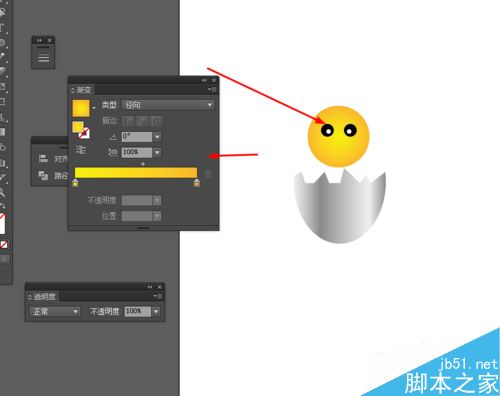Click the aspect ratio icon in the Gradient panel
The width and height of the screenshot is (500, 396).
click(113, 152)
